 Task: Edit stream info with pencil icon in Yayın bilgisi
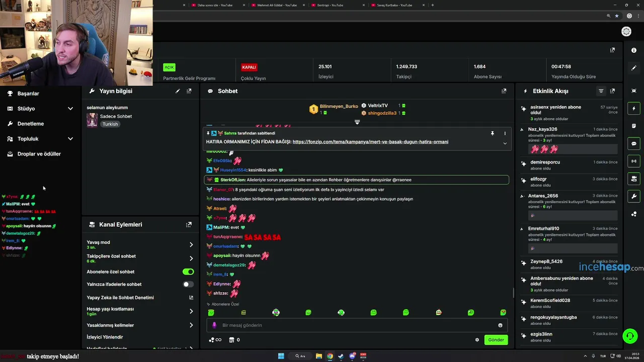click(x=178, y=91)
